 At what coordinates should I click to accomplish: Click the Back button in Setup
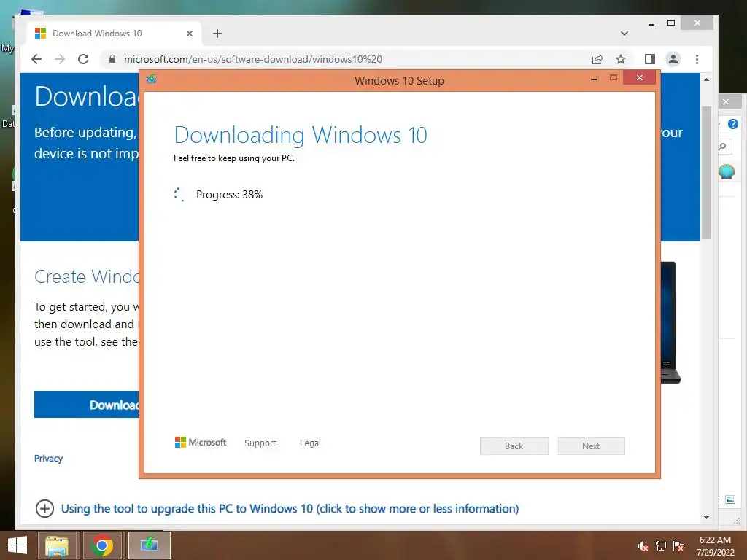(x=514, y=446)
